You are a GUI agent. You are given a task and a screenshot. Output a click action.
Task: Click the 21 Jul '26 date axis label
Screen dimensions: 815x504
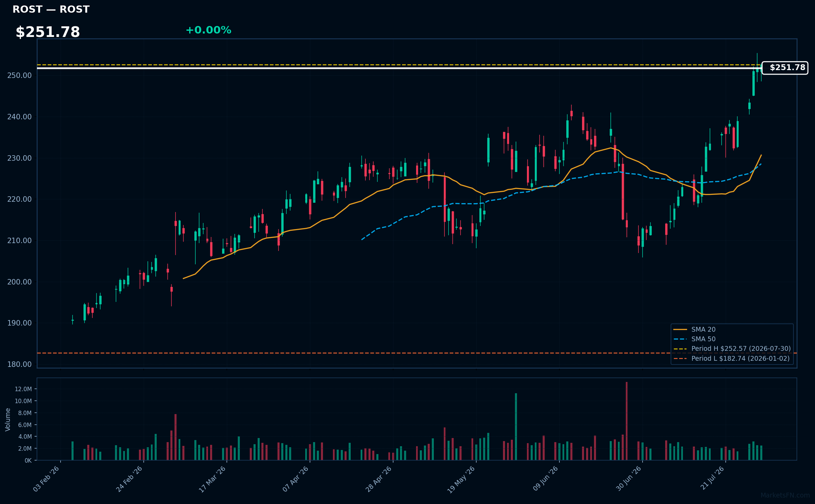click(712, 478)
